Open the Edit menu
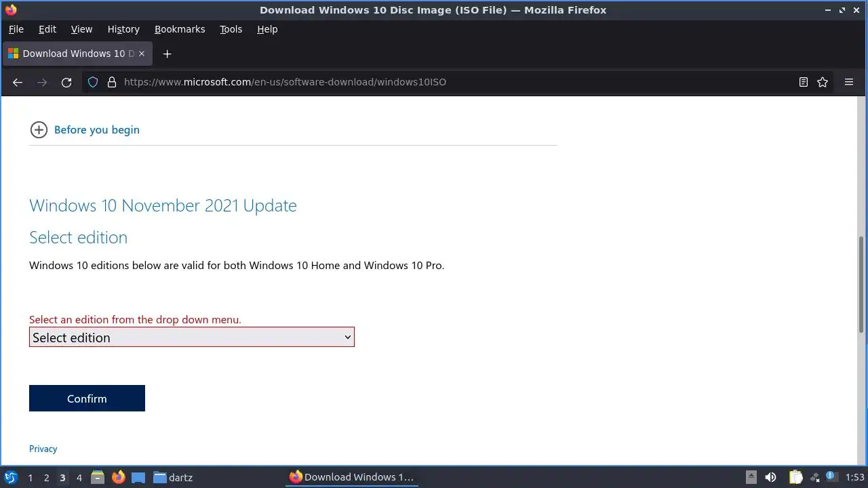The image size is (868, 488). [47, 29]
